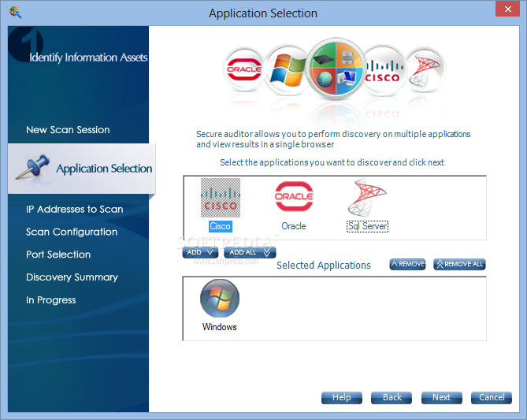Close the Application Selection window
Image resolution: width=527 pixels, height=420 pixels.
pos(508,9)
